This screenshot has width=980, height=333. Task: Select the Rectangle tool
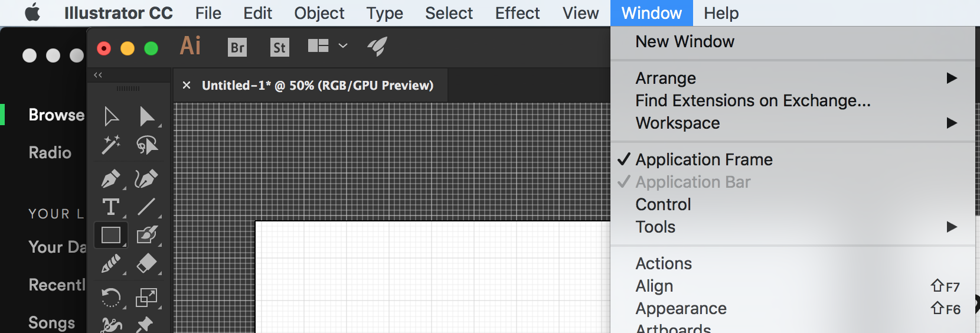click(111, 235)
